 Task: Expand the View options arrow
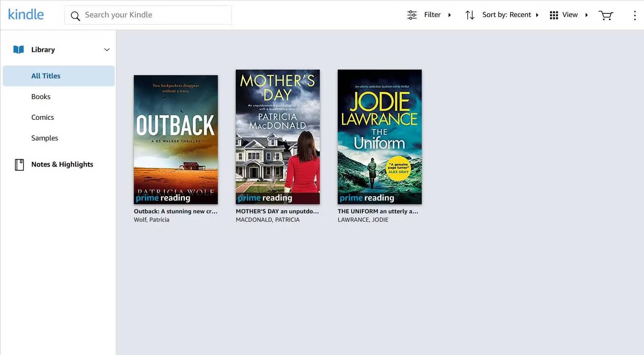click(x=586, y=15)
